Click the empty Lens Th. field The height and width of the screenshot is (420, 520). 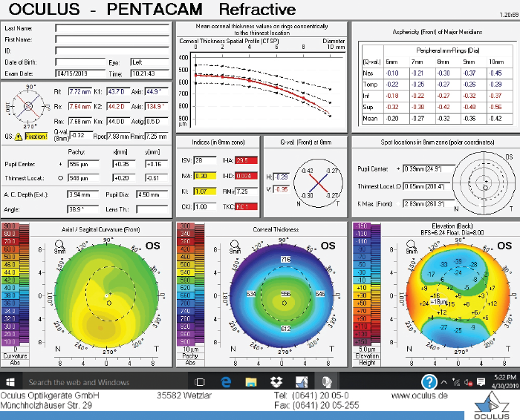[152, 209]
